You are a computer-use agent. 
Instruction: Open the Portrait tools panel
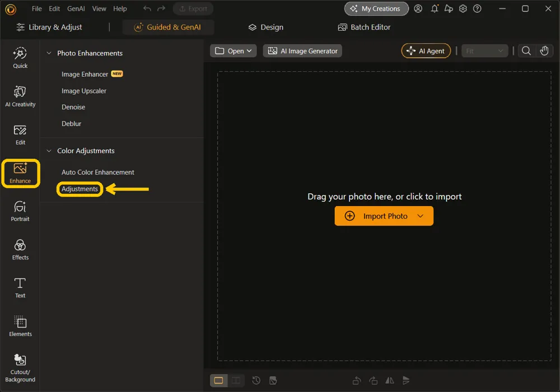(20, 211)
